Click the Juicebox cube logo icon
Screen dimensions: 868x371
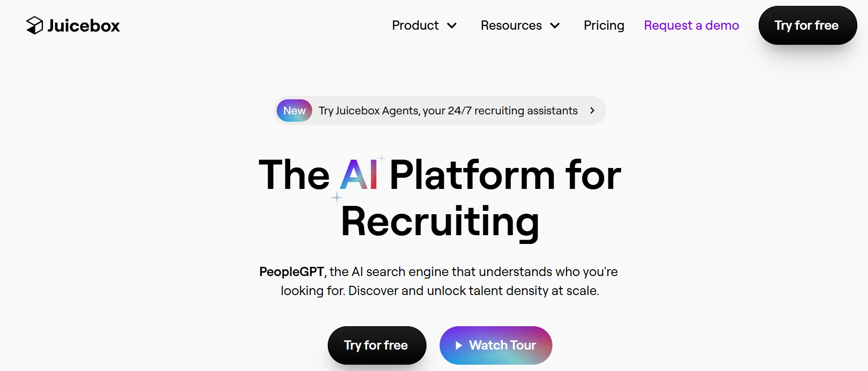click(35, 25)
